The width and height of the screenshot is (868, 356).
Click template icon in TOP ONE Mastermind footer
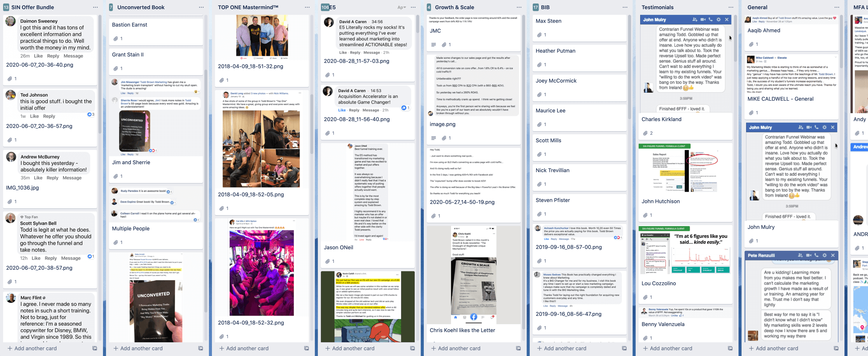tap(306, 348)
